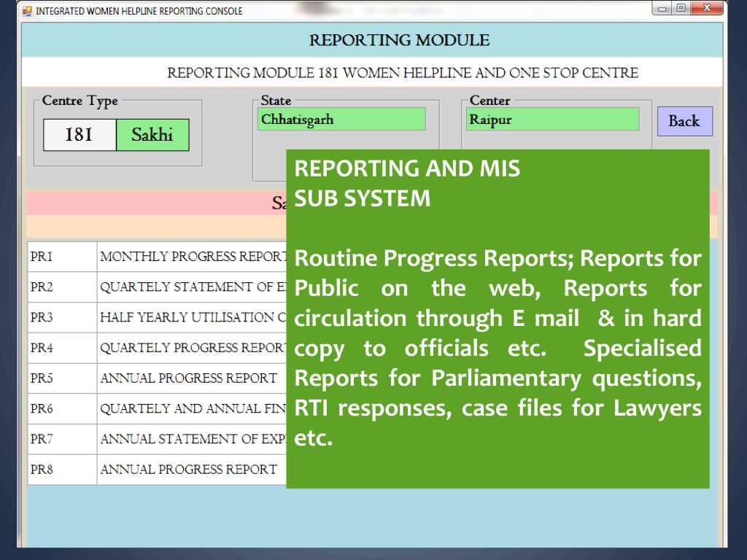Click the REPORTING MODULE header title
747x560 pixels.
click(x=399, y=41)
